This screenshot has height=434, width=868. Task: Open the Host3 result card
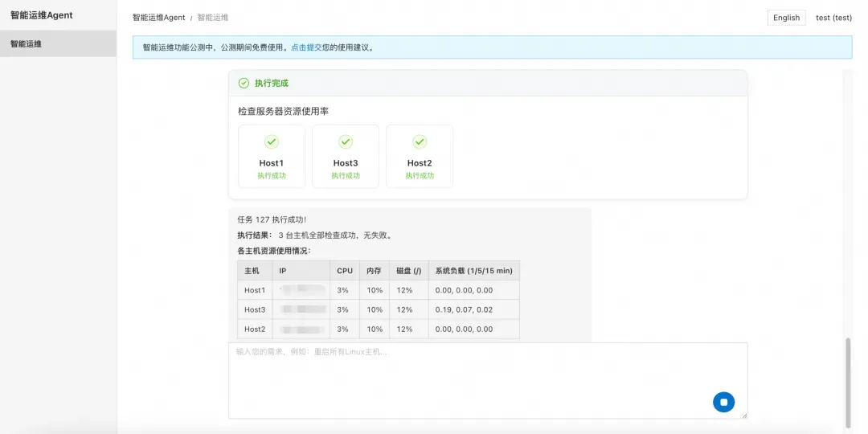point(346,156)
